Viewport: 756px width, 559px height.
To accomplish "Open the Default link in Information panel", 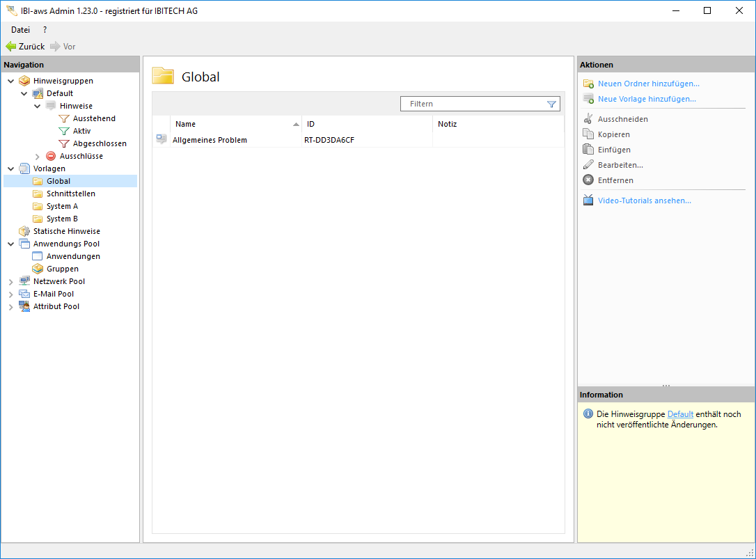I will click(x=680, y=414).
